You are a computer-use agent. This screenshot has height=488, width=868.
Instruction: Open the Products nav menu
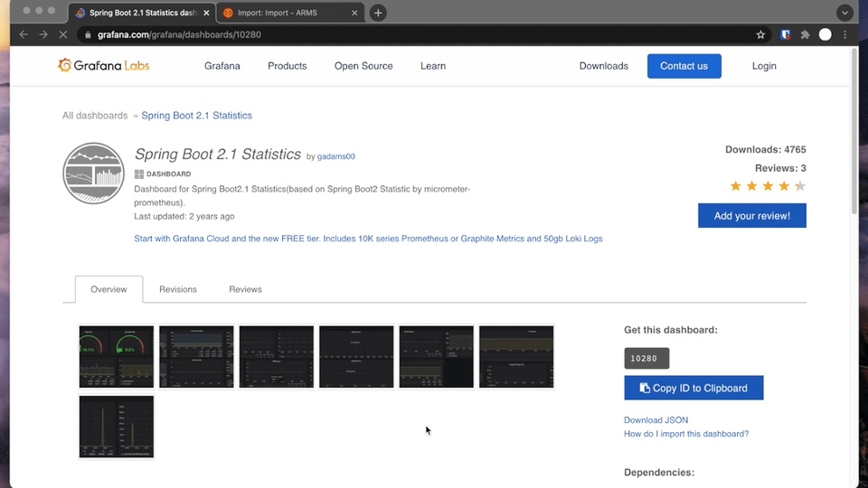pyautogui.click(x=287, y=66)
